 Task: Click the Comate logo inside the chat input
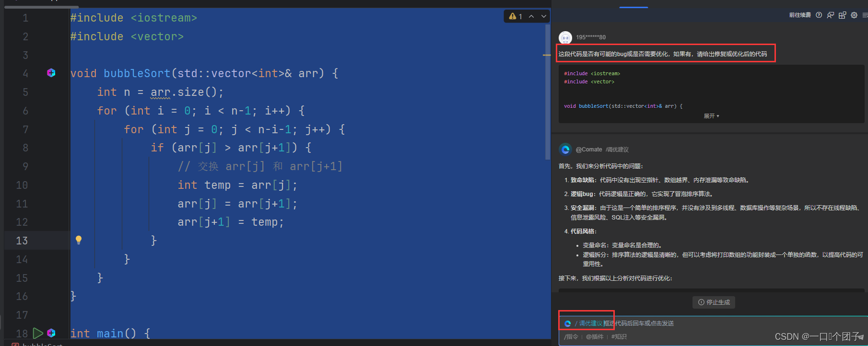click(x=567, y=323)
